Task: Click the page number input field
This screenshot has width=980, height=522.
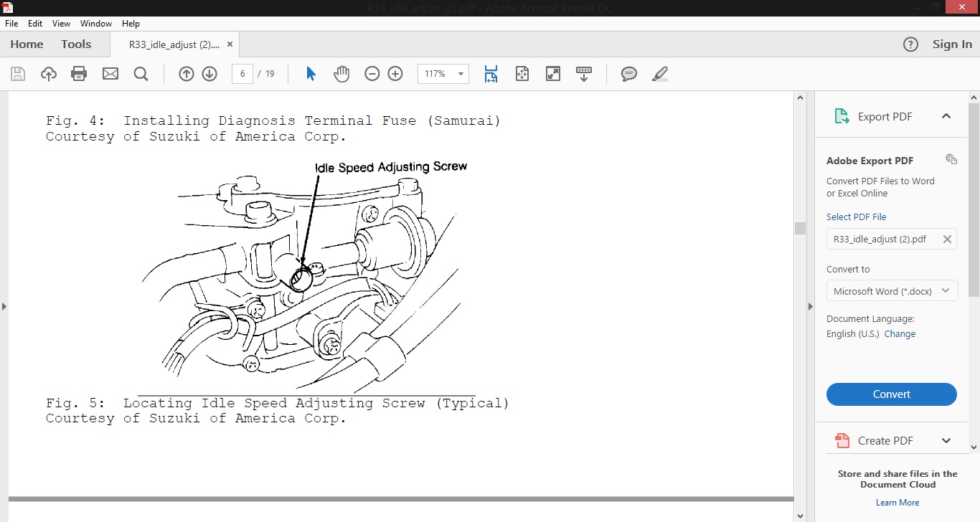Action: point(242,74)
